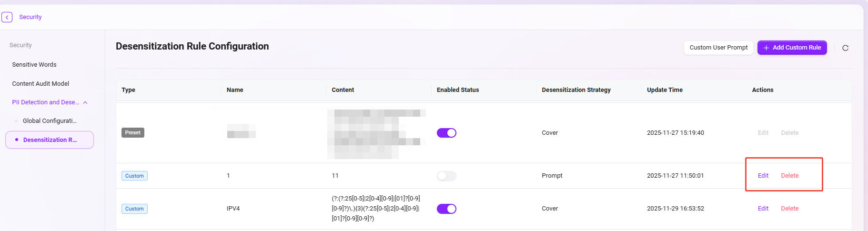The height and width of the screenshot is (231, 868).
Task: Click the Custom tag on the IPV4 row
Action: (x=134, y=209)
